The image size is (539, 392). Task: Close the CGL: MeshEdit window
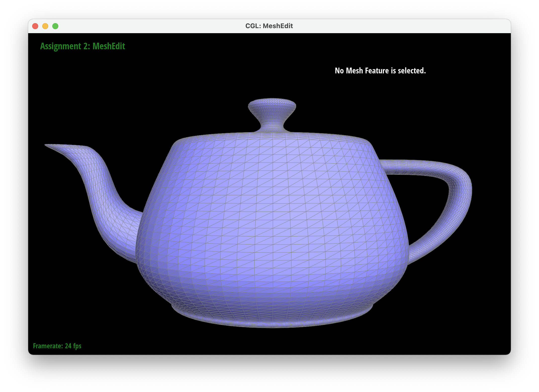coord(35,26)
